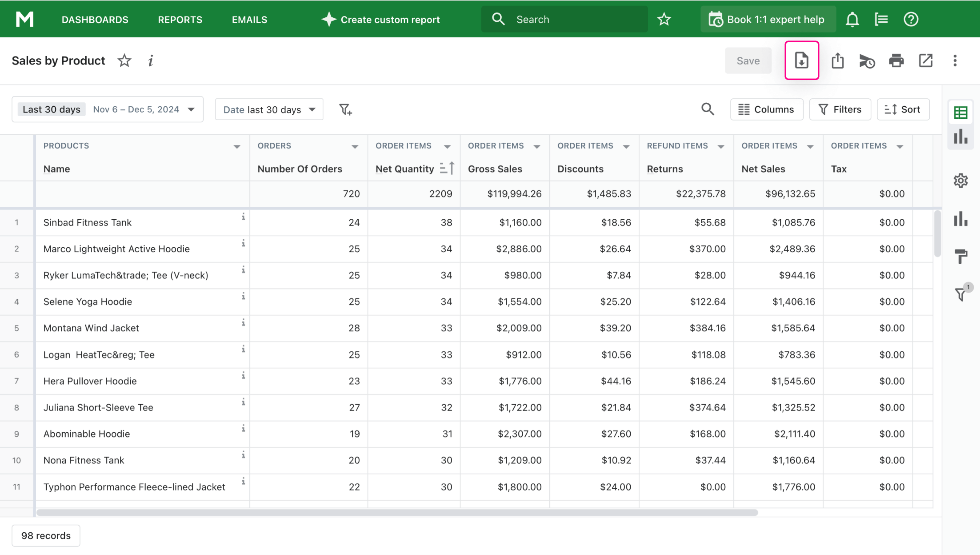Open the scheduled email send icon

click(867, 61)
